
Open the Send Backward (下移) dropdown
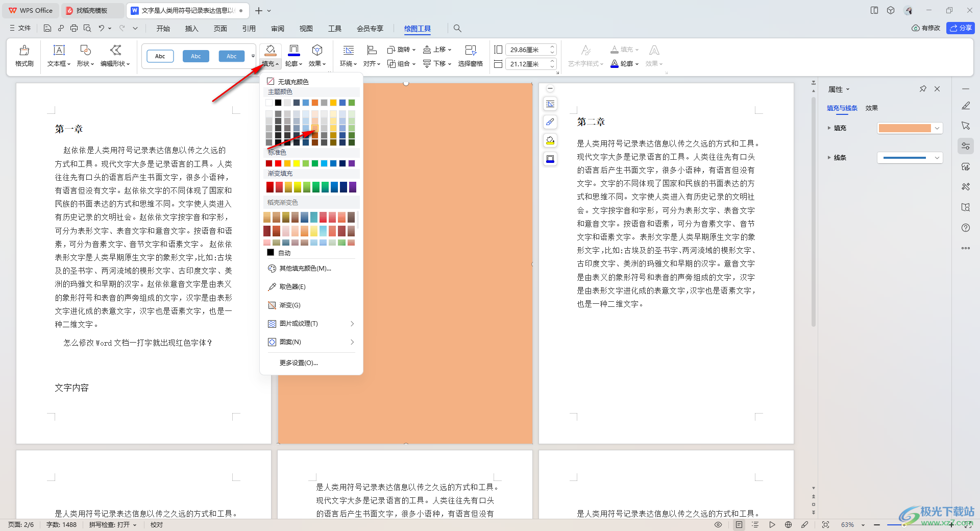(x=437, y=64)
